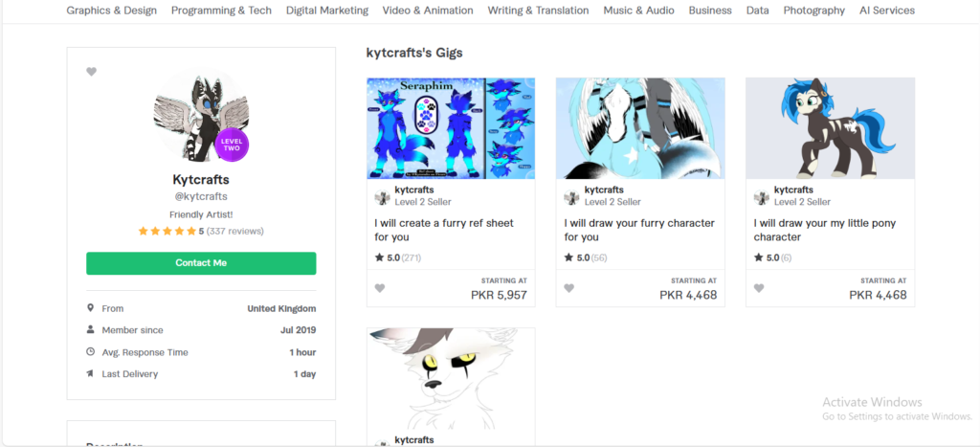This screenshot has height=447, width=980.
Task: Toggle heart on furry ref sheet gig
Action: 380,288
